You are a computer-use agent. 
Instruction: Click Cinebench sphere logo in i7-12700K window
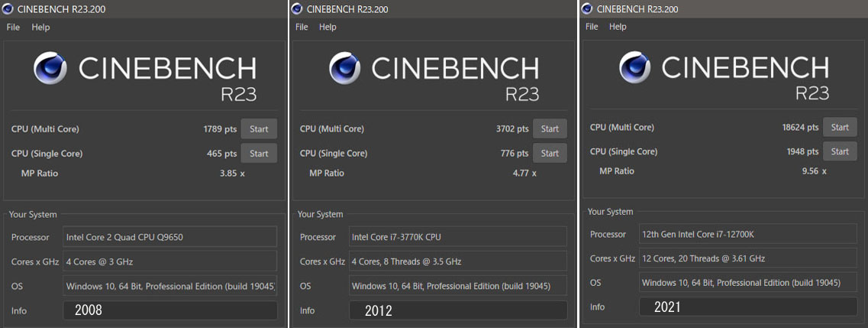(x=635, y=67)
